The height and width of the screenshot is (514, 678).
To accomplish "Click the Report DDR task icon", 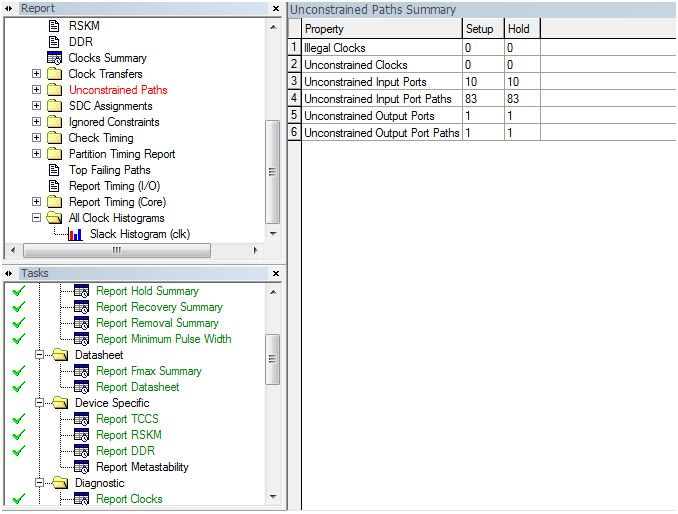I will tap(81, 451).
